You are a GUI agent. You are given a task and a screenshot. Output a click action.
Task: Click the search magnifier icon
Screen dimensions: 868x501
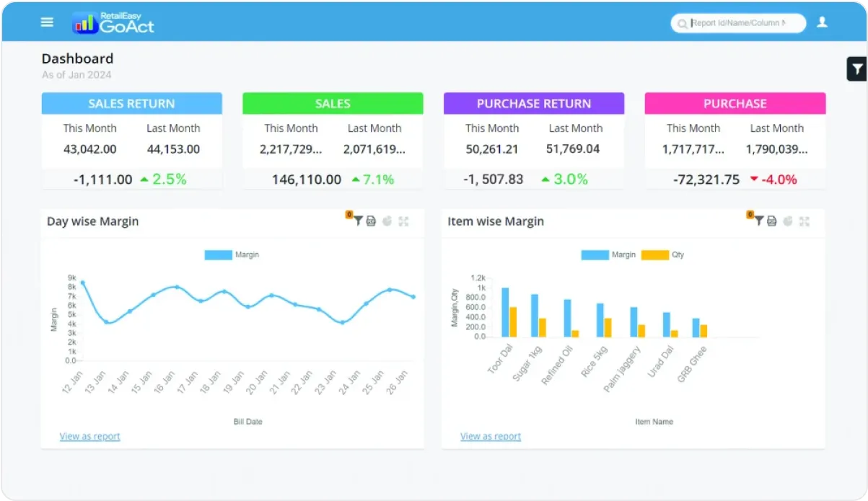682,23
